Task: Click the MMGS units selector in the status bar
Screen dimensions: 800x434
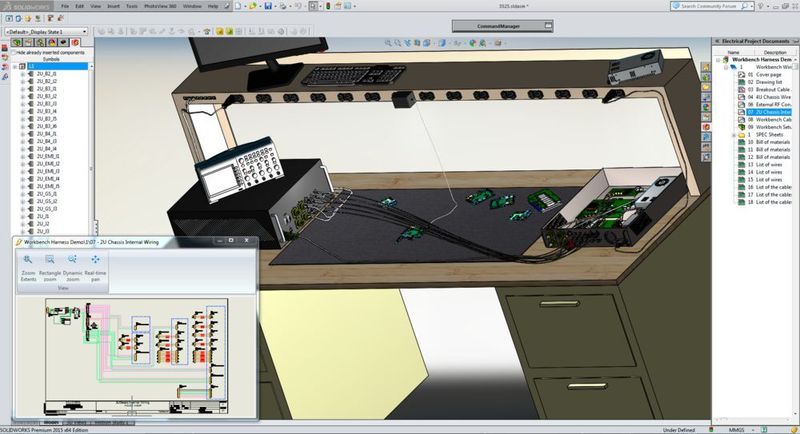Action: pyautogui.click(x=736, y=430)
